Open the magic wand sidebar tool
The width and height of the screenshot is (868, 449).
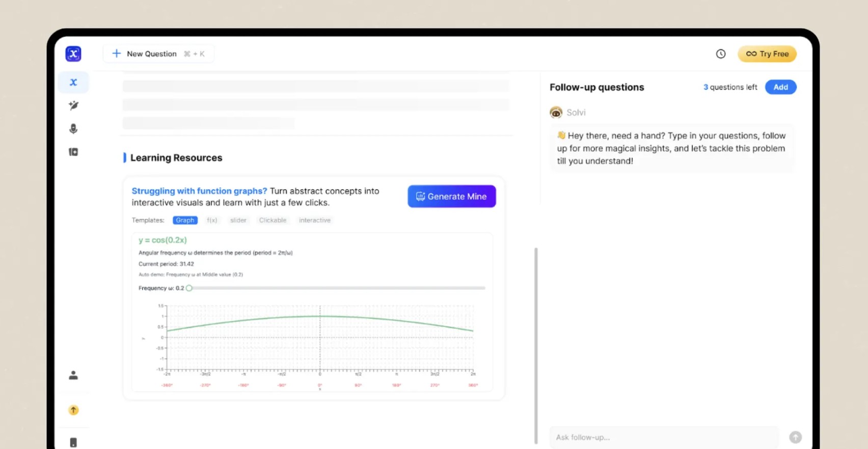(x=73, y=105)
